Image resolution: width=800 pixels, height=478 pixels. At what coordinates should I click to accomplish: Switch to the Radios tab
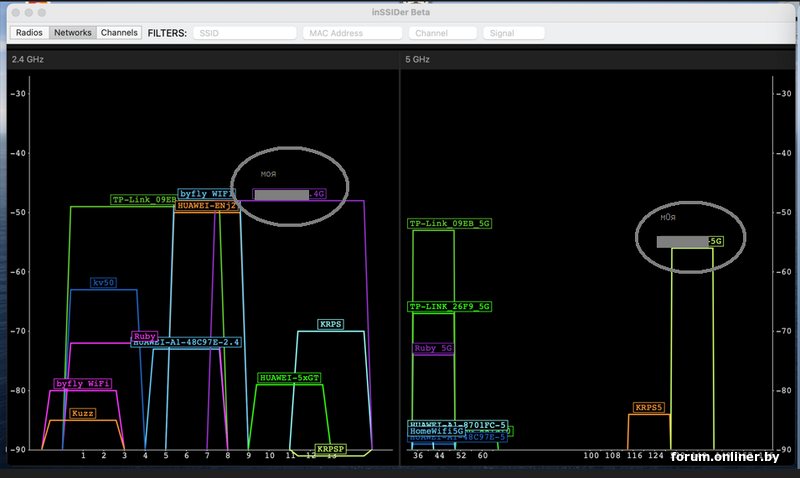pyautogui.click(x=29, y=33)
